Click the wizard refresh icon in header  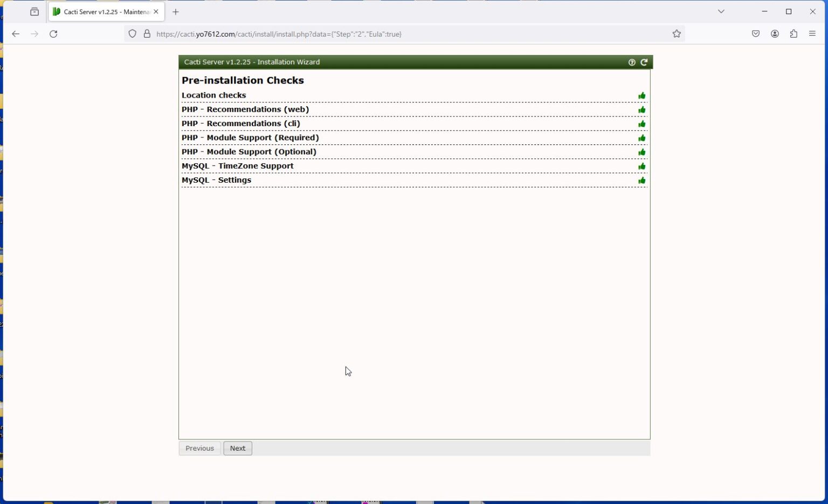644,63
